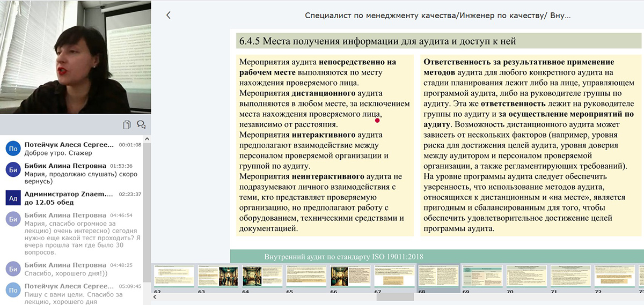Open slide 62 thumbnail
This screenshot has width=644, height=305.
(174, 277)
